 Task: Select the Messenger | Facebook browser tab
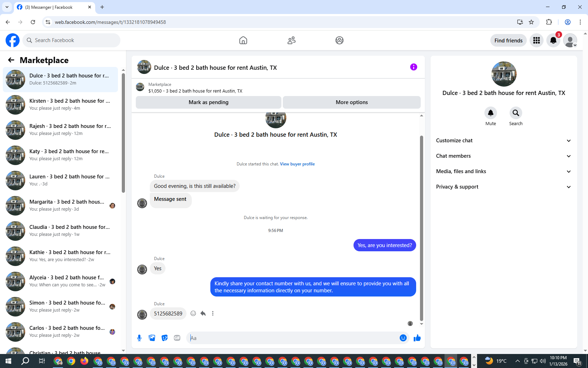point(54,7)
